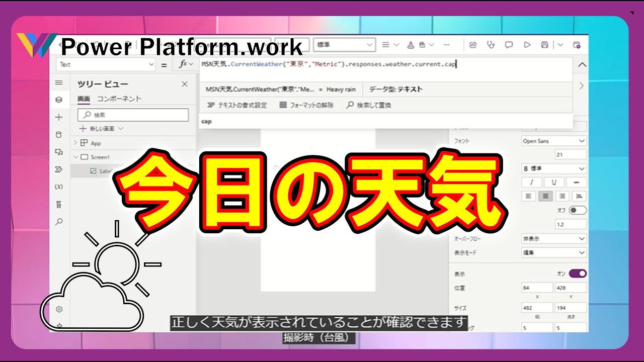Open the App checker stethoscope icon
The image size is (644, 362).
(x=491, y=45)
